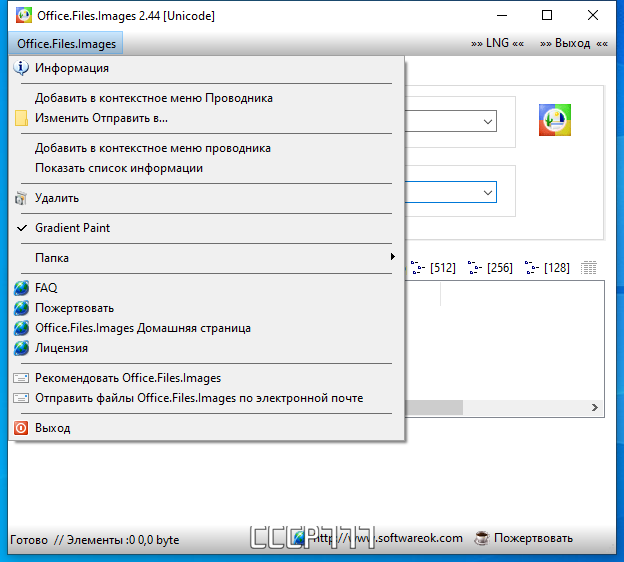Set thumbnail size to [256]
624x562 pixels.
coord(490,267)
